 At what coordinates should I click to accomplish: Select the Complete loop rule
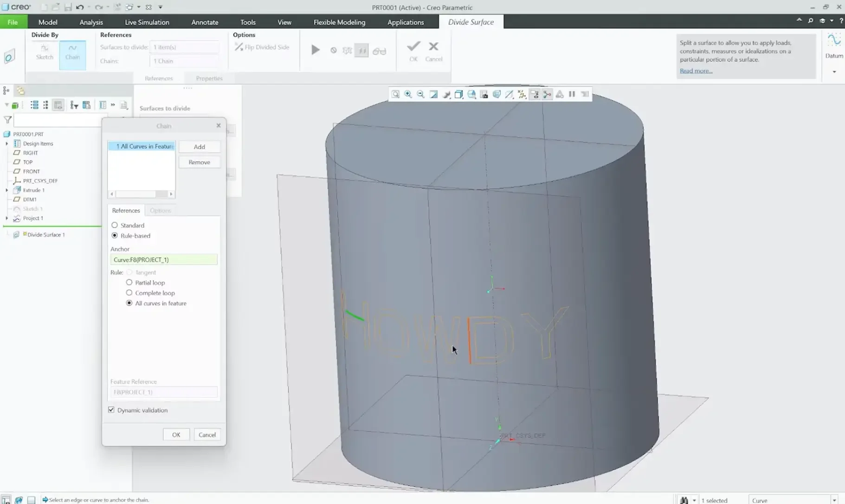(x=129, y=293)
